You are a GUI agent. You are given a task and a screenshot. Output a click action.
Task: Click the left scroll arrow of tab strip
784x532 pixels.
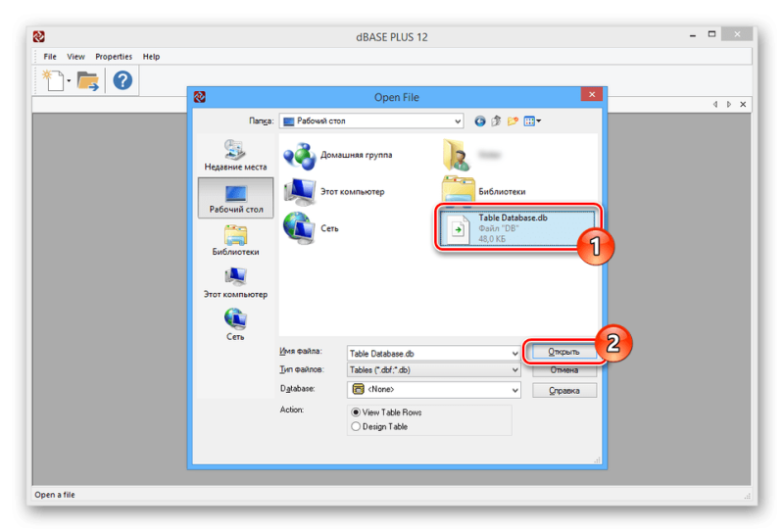pos(715,105)
